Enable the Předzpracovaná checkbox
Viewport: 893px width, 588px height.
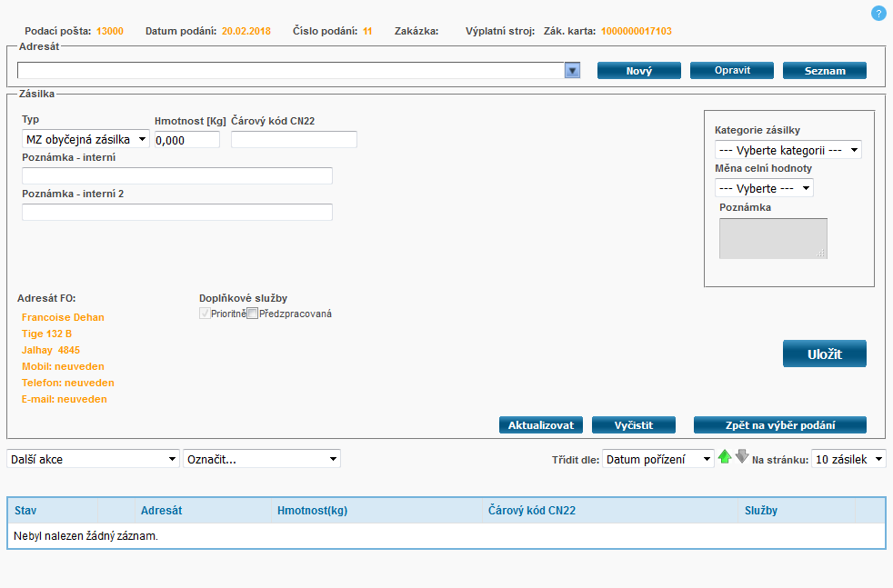coord(253,314)
